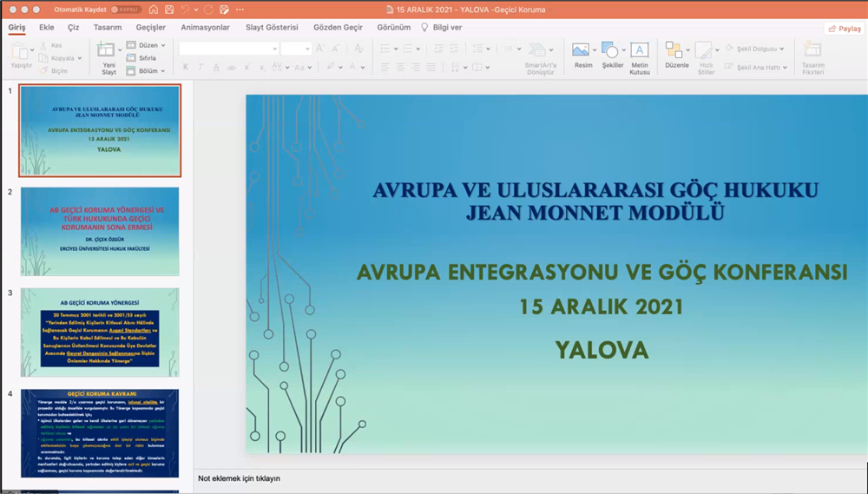Open the Slayt Gösterisi tab
Image resolution: width=868 pixels, height=494 pixels.
[272, 27]
